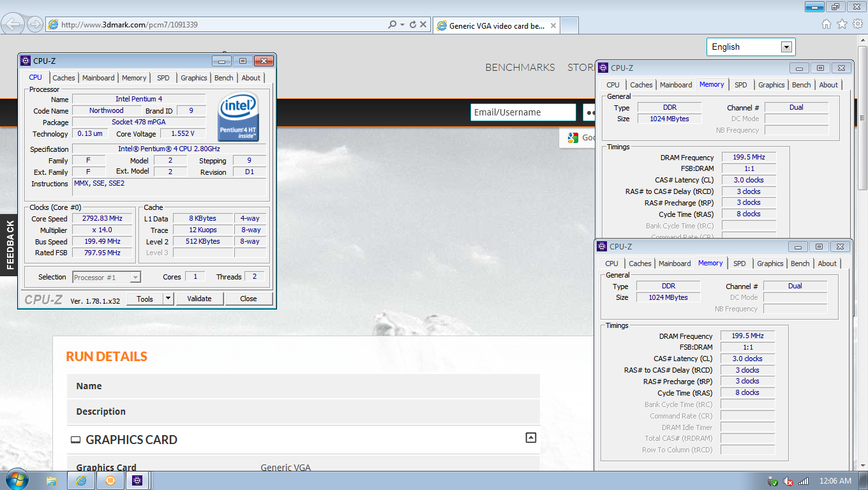Screen dimensions: 868x490
Task: Open Windows Explorer from the taskbar
Action: [52, 480]
